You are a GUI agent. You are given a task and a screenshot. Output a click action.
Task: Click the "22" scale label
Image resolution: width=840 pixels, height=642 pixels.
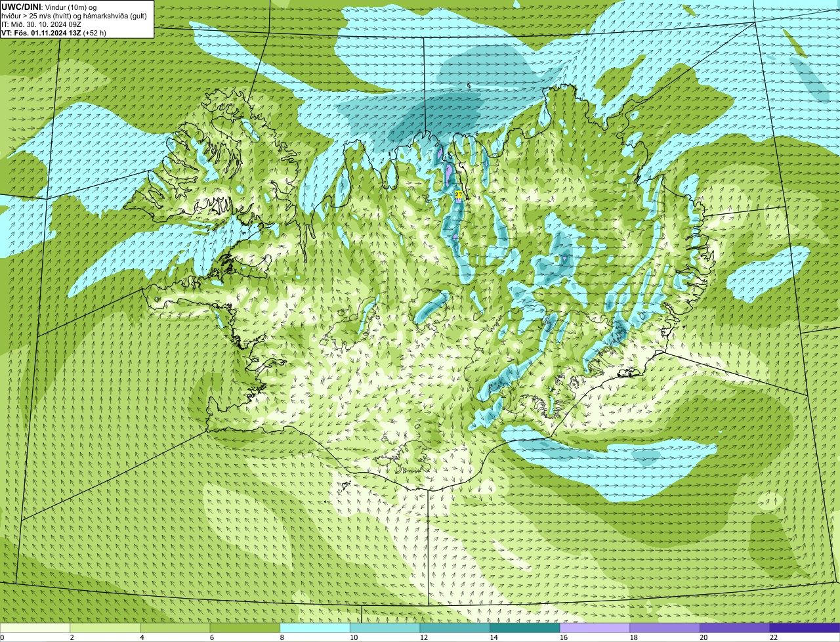click(774, 637)
